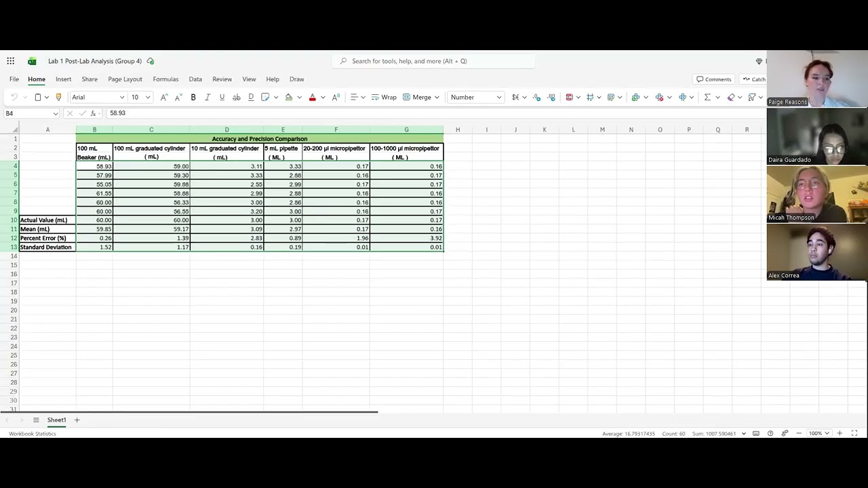Click the sort and filter icon
This screenshot has width=868, height=488.
(752, 98)
